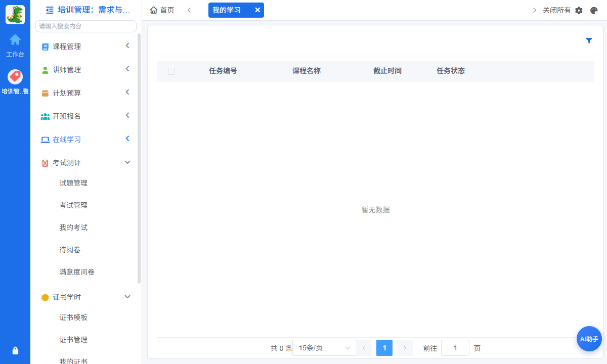Open the settings gear icon

coord(579,10)
